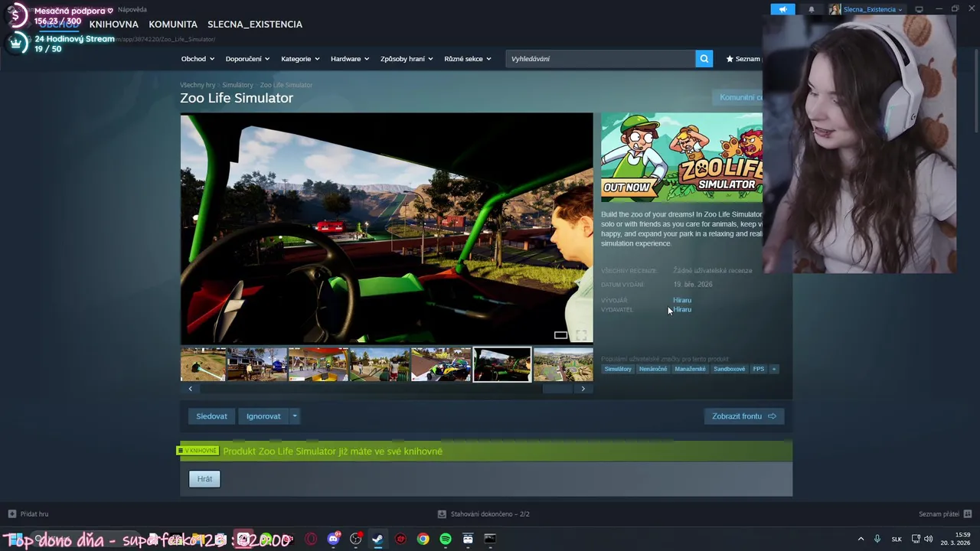Click the Hiraru developer link
Viewport: 980px width, 551px height.
(682, 300)
